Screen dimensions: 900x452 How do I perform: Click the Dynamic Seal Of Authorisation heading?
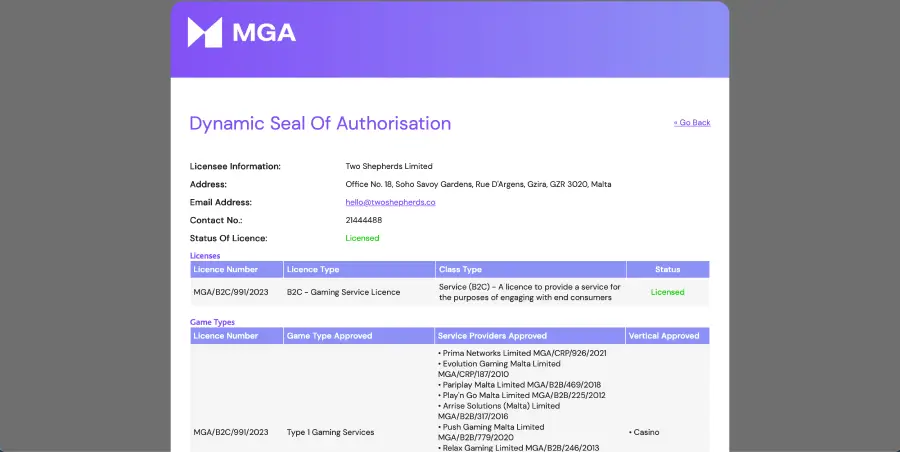click(x=320, y=123)
